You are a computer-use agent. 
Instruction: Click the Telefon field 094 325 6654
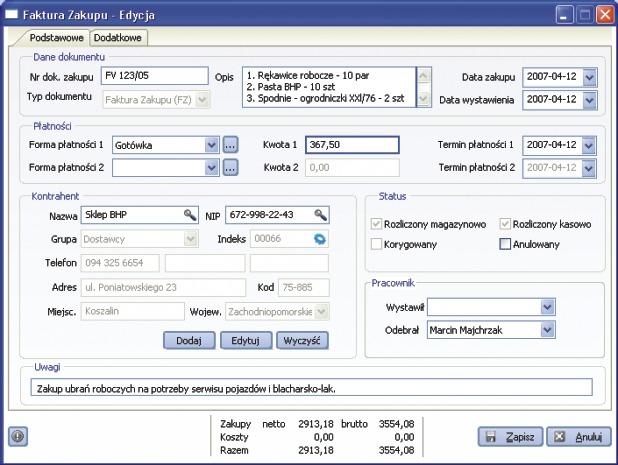point(120,263)
